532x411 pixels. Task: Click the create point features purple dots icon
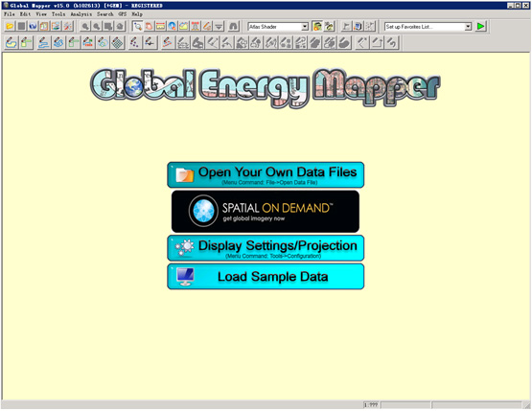[135, 43]
